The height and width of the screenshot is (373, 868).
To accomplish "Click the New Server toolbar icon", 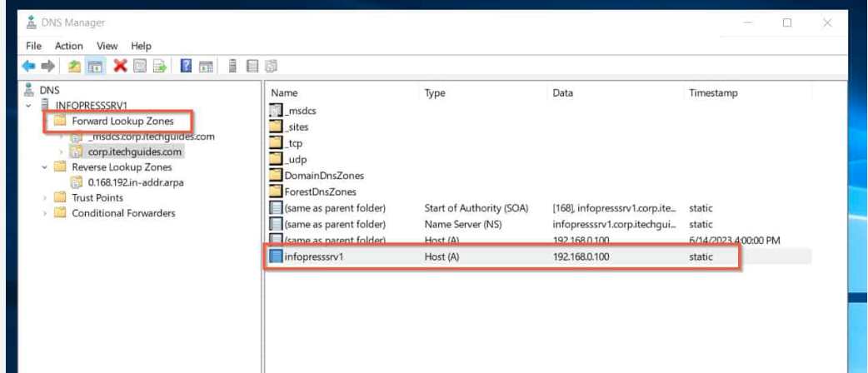I will (x=233, y=66).
